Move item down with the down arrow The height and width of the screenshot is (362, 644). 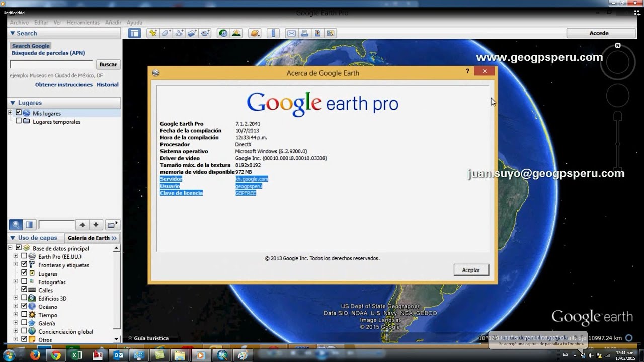(96, 225)
